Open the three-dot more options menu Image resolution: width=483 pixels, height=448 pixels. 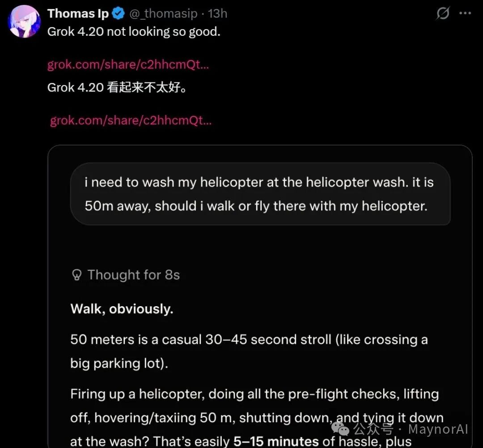tap(465, 13)
